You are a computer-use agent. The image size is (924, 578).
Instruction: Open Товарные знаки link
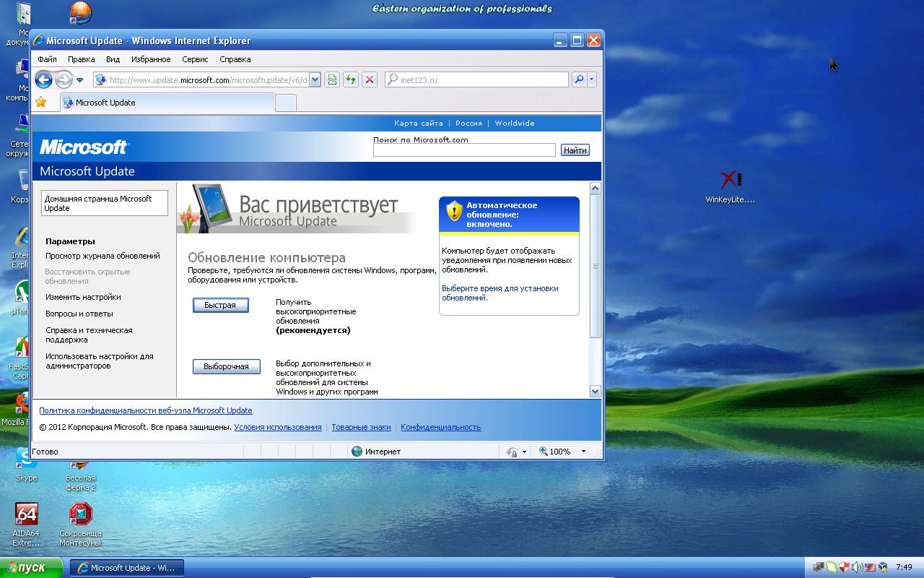click(361, 427)
